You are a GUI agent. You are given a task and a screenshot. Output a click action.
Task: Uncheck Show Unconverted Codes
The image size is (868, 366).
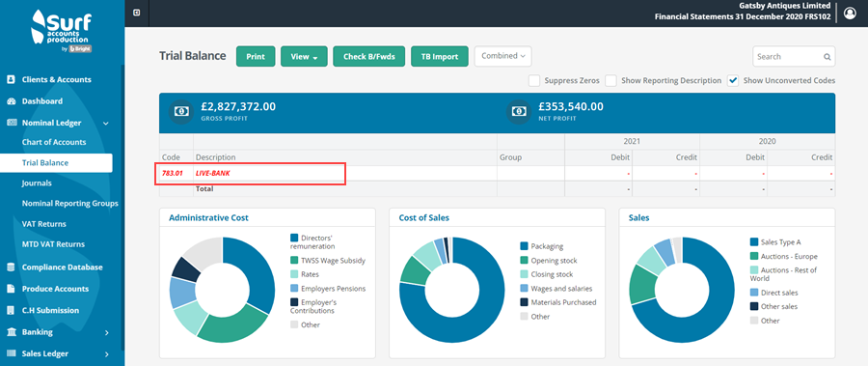733,80
